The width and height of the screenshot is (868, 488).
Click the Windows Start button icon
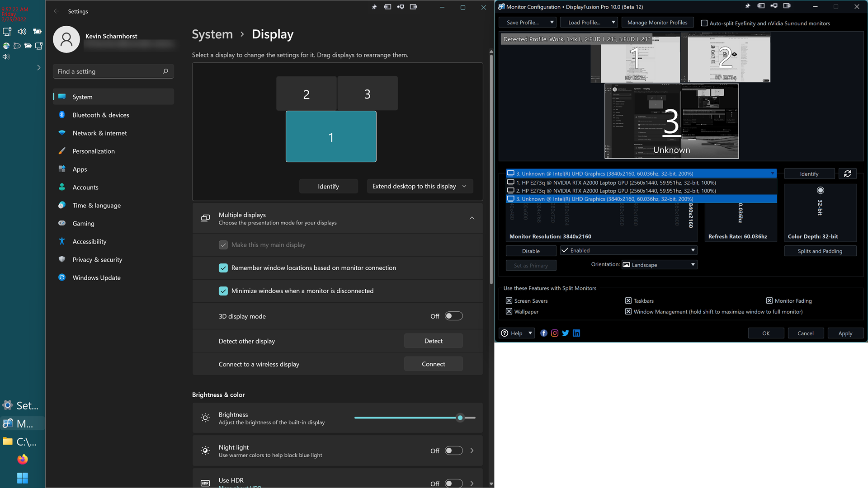(x=22, y=478)
